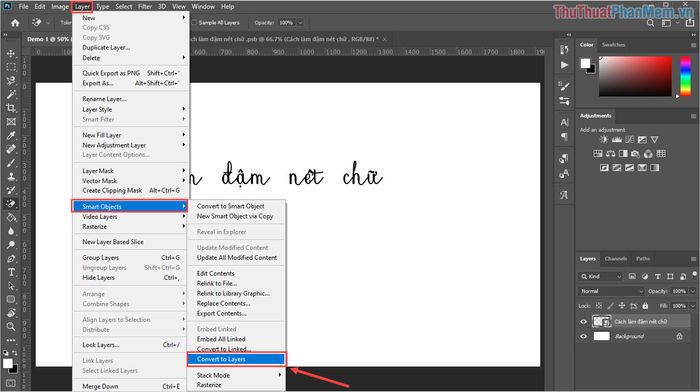Select the Lasso tool
This screenshot has width=700, height=392.
point(11,81)
